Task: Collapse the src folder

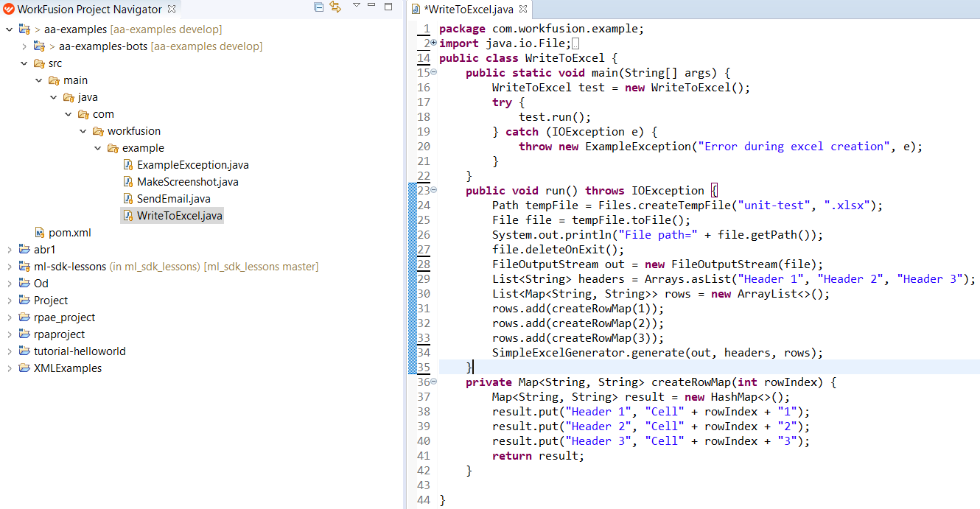Action: tap(24, 63)
